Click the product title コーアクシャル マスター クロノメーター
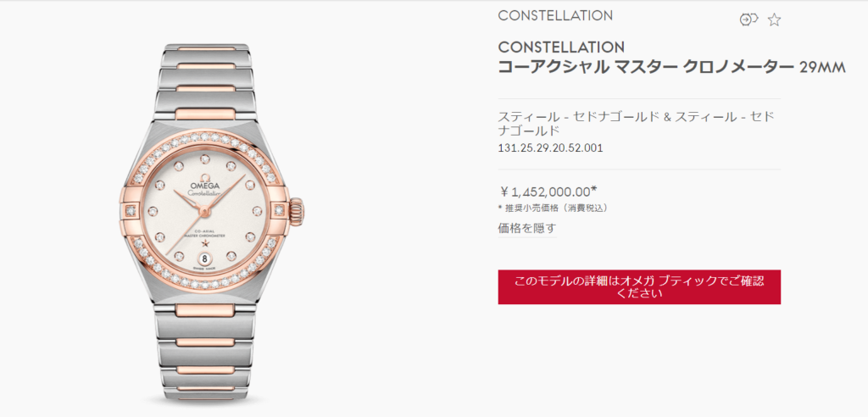 (645, 67)
